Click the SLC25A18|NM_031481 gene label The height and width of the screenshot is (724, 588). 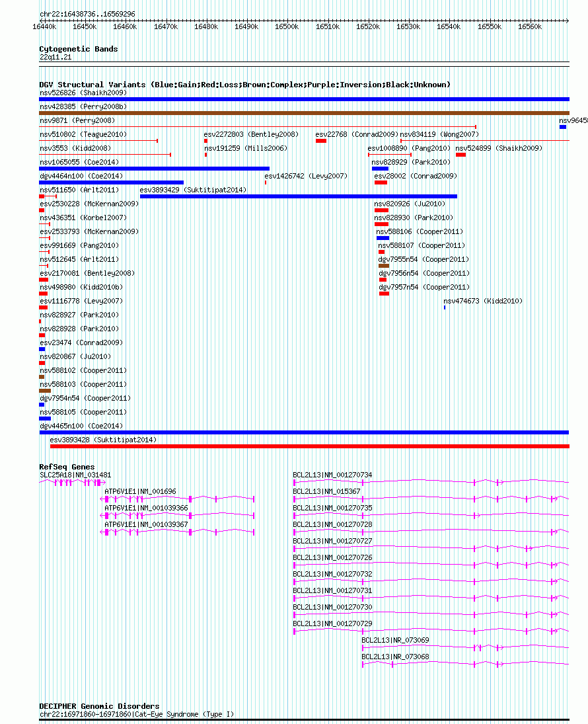75,475
